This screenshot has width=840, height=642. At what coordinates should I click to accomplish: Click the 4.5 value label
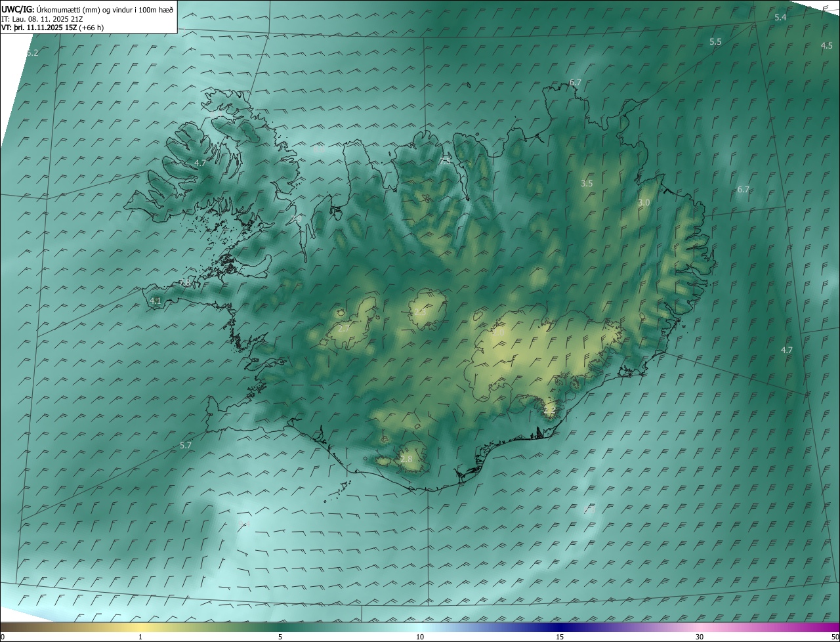[827, 46]
